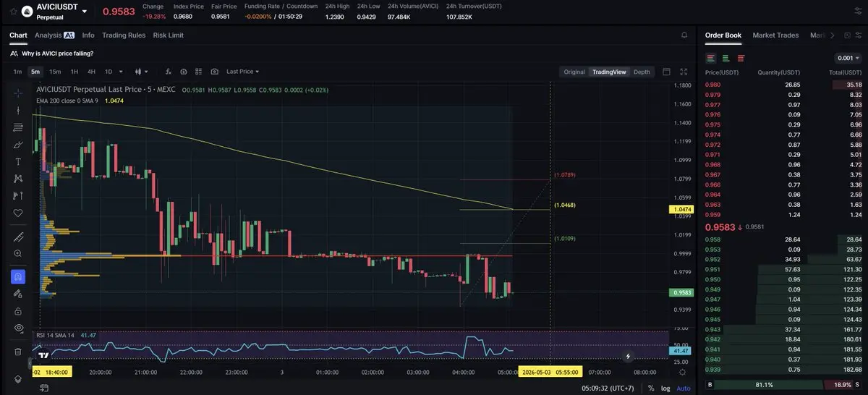Select the Market Trades tab
Screen dimensions: 868x395
pos(777,35)
